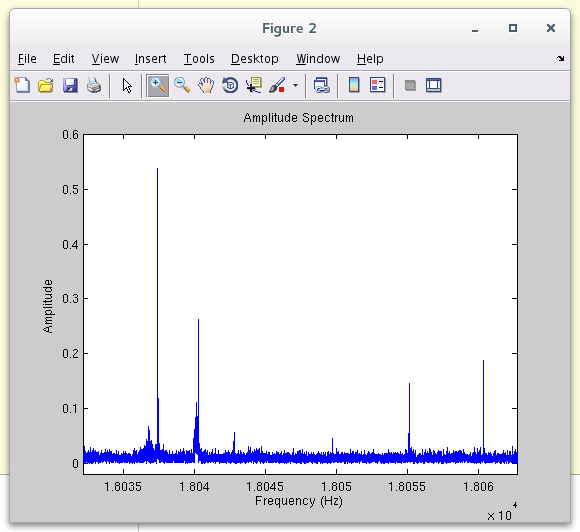
Task: Save figure with the floppy disk icon
Action: 70,85
